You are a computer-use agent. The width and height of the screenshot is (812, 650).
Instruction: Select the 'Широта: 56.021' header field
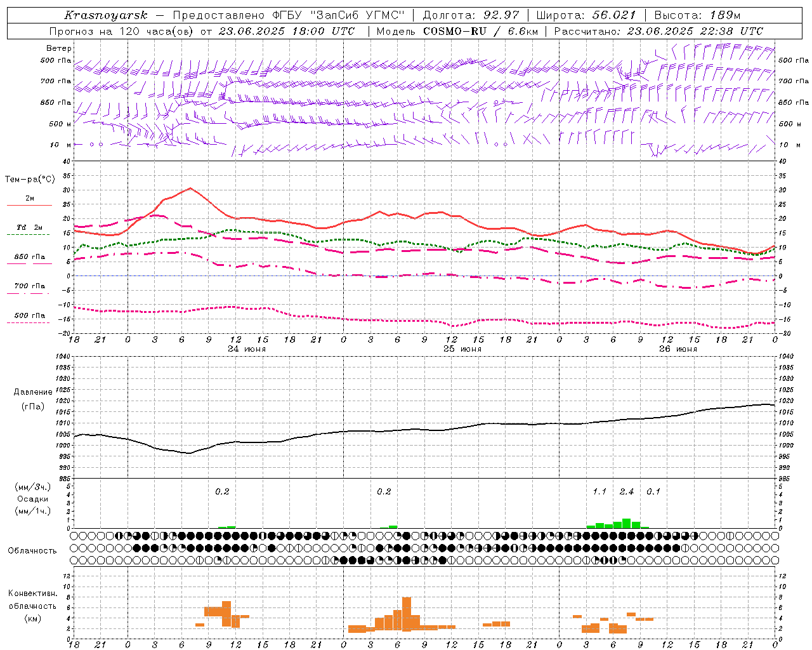[x=586, y=15]
